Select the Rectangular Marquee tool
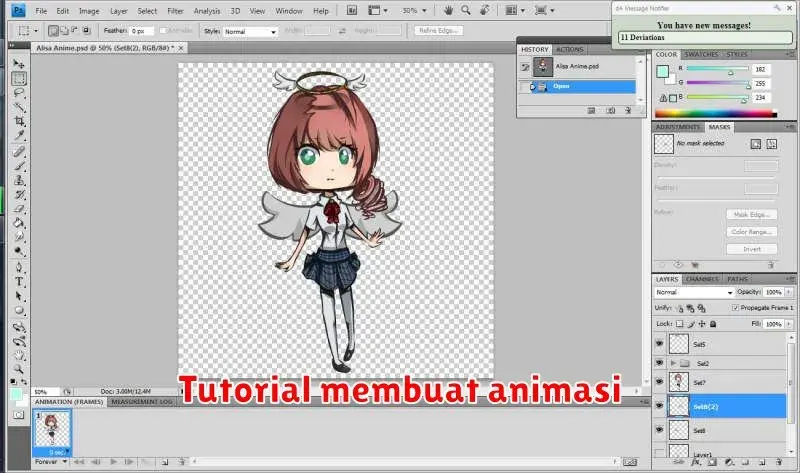The width and height of the screenshot is (800, 473). tap(19, 79)
